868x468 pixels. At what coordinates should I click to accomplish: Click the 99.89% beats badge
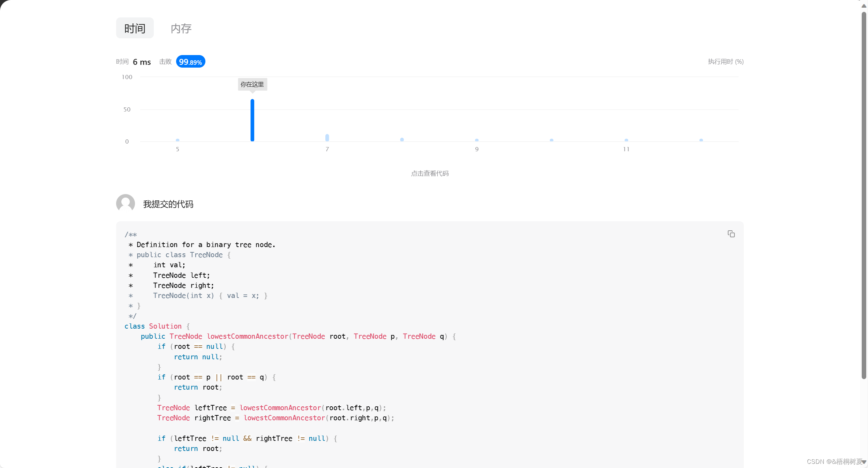190,62
